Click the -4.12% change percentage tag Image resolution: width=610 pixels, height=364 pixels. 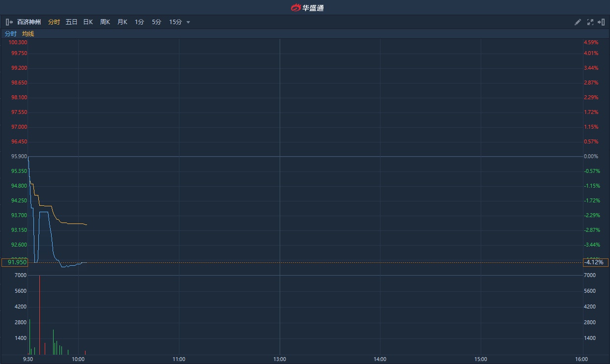[x=595, y=262]
